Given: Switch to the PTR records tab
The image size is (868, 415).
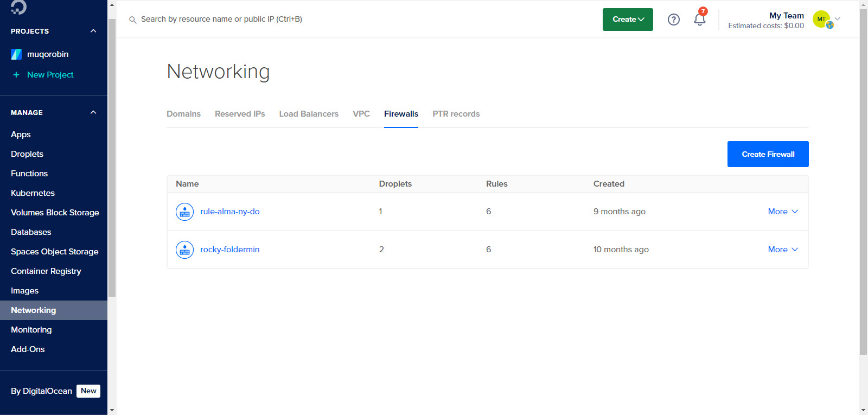Looking at the screenshot, I should [456, 114].
